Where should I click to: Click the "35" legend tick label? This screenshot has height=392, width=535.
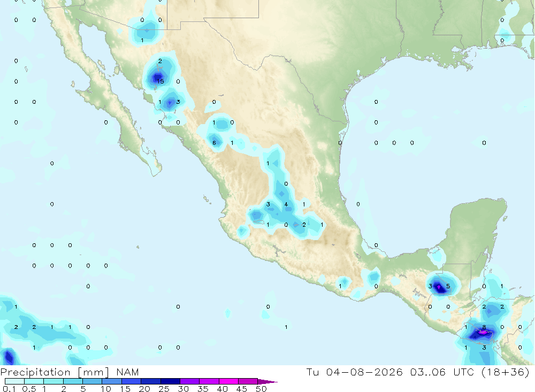(x=203, y=389)
